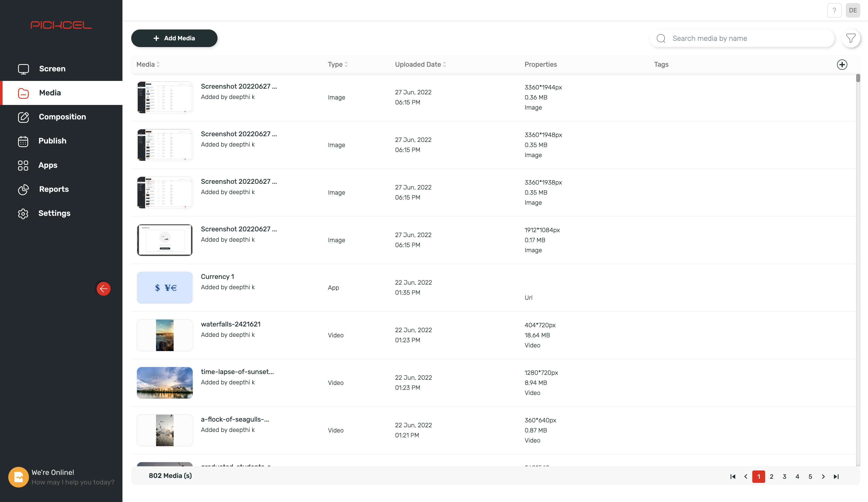Go to page 2
This screenshot has height=502, width=868.
pos(772,476)
